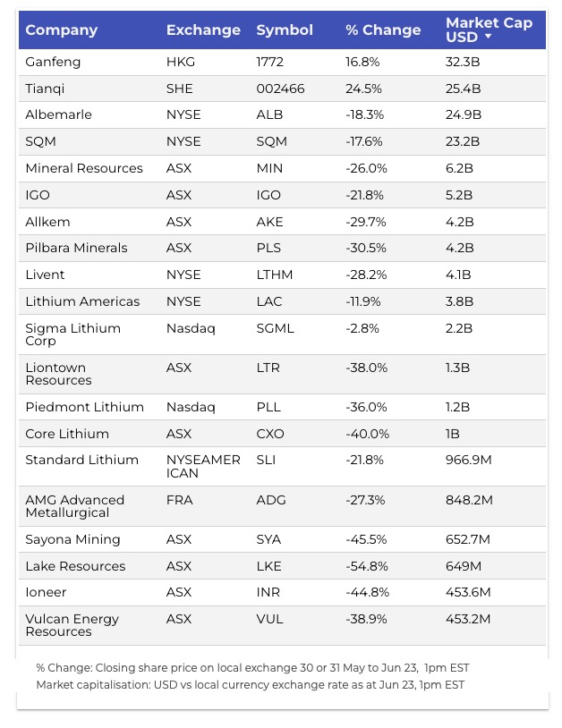The height and width of the screenshot is (728, 562).
Task: Click the SQM ticker symbol cell
Action: [x=268, y=141]
